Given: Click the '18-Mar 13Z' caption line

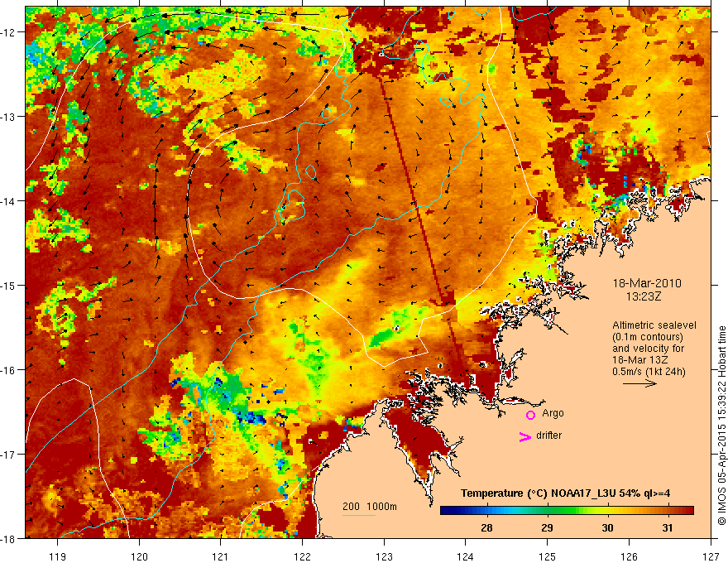Looking at the screenshot, I should tap(638, 360).
